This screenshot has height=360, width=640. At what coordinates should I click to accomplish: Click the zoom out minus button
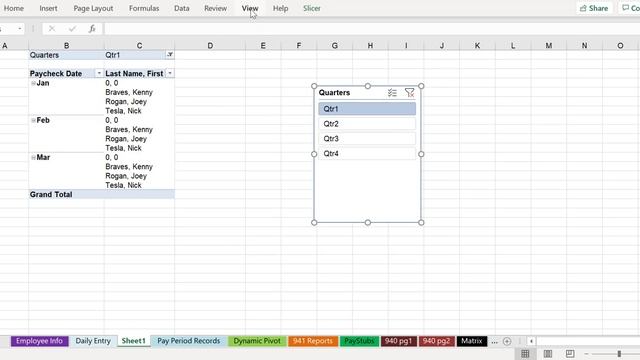(587, 354)
